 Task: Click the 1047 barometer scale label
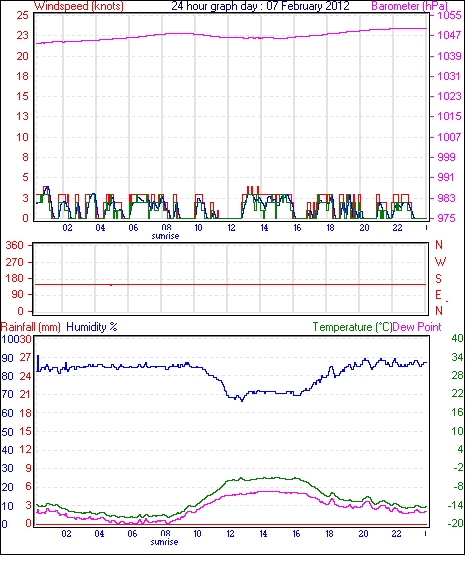point(449,35)
